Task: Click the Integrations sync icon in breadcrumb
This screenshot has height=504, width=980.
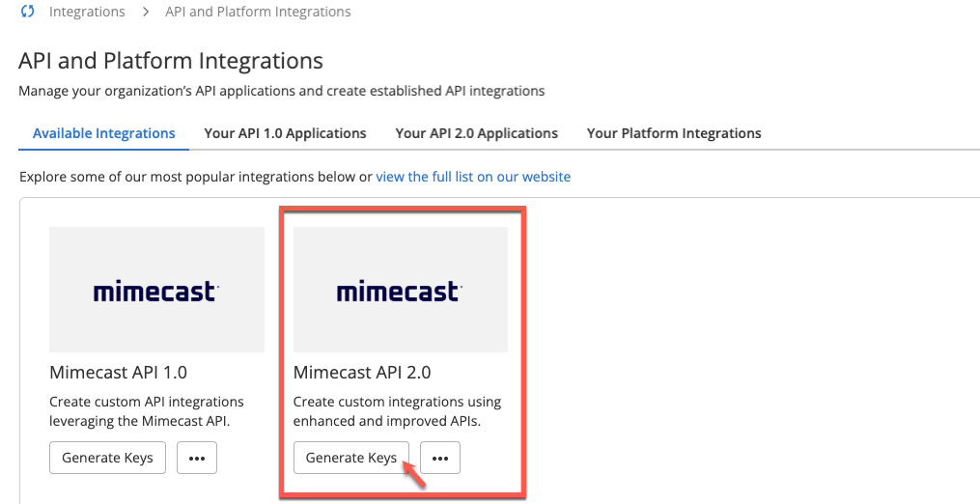Action: [27, 12]
